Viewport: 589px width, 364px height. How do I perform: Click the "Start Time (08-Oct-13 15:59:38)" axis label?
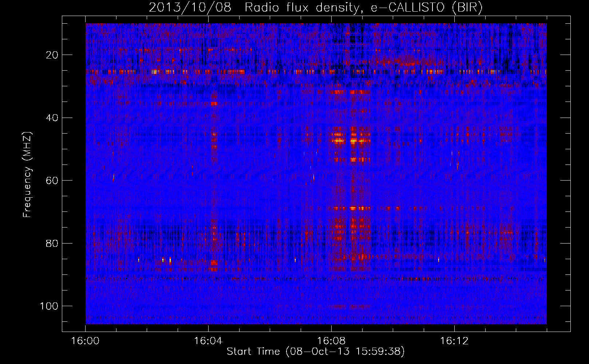(x=316, y=352)
